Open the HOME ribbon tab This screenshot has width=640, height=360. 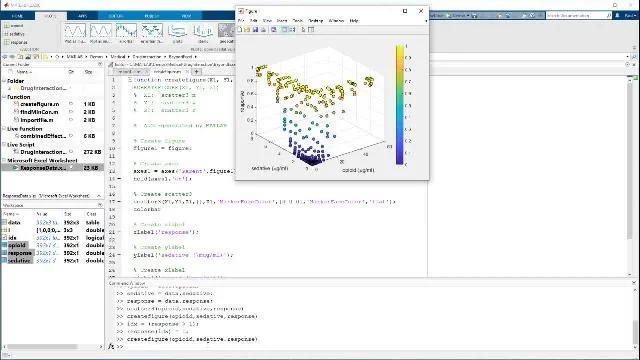(17, 16)
